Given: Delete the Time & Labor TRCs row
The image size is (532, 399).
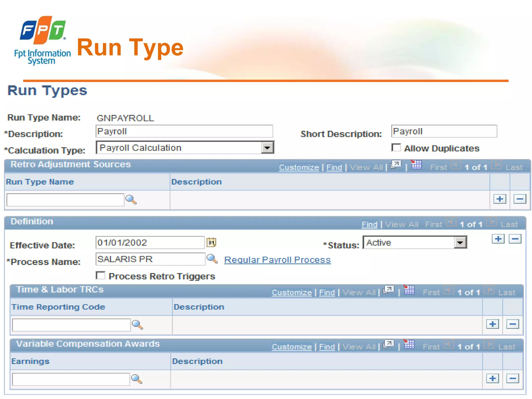Looking at the screenshot, I should [x=513, y=324].
